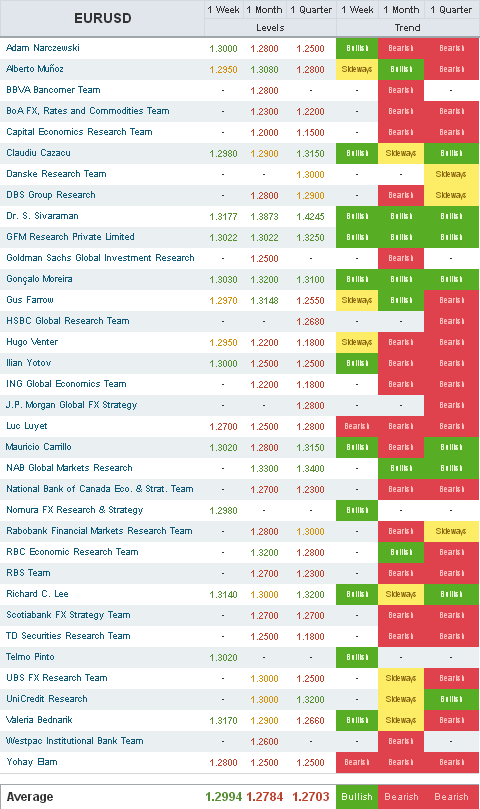
Task: Open Scotiabank FX Strategy Team link
Action: (68, 615)
